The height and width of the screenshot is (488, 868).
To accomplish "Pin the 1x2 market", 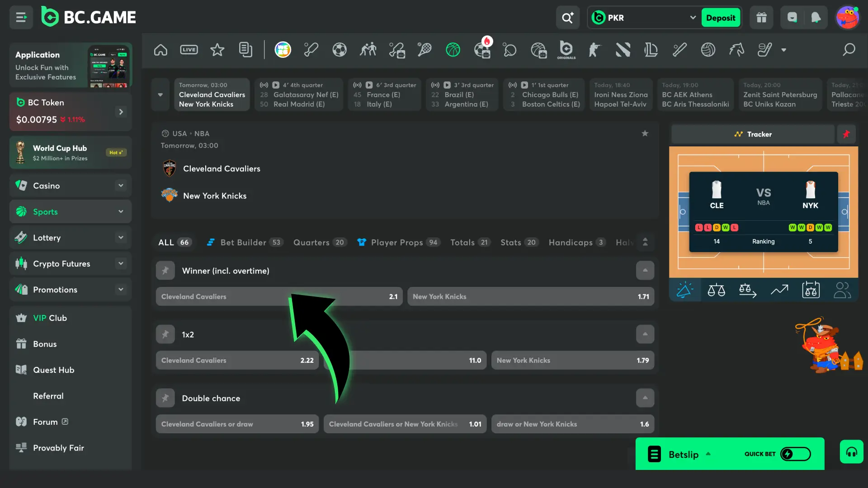I will point(165,334).
